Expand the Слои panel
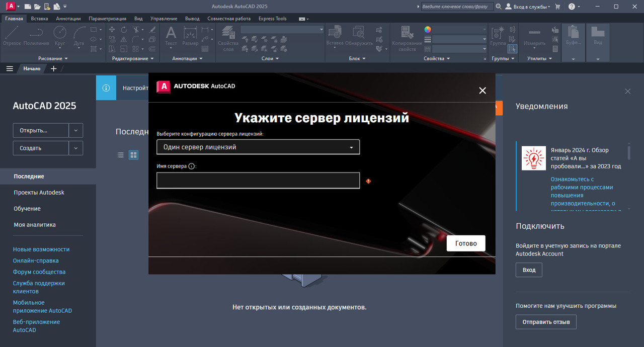 click(270, 58)
